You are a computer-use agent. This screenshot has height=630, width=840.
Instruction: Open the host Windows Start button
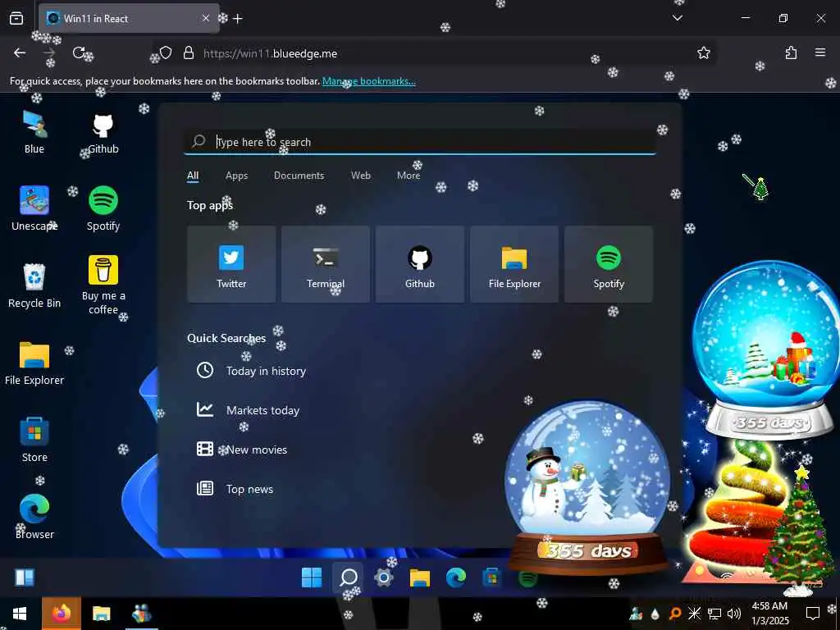pyautogui.click(x=20, y=614)
